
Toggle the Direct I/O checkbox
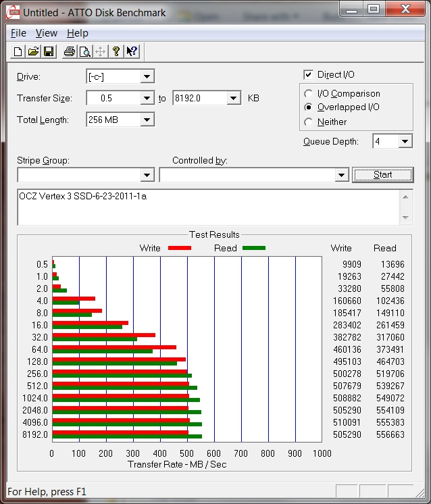(x=308, y=74)
